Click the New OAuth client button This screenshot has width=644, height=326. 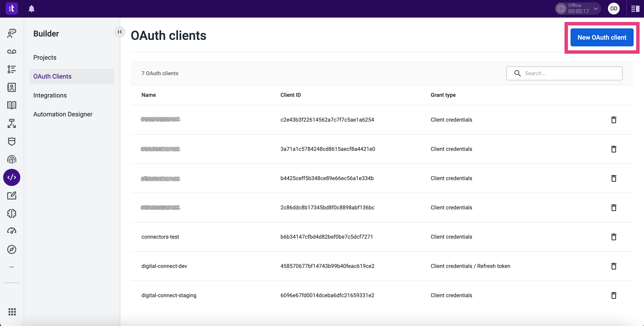point(602,37)
